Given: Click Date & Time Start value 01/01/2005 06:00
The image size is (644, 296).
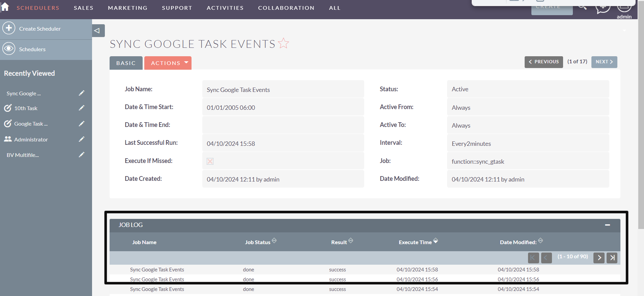Looking at the screenshot, I should coord(283,107).
